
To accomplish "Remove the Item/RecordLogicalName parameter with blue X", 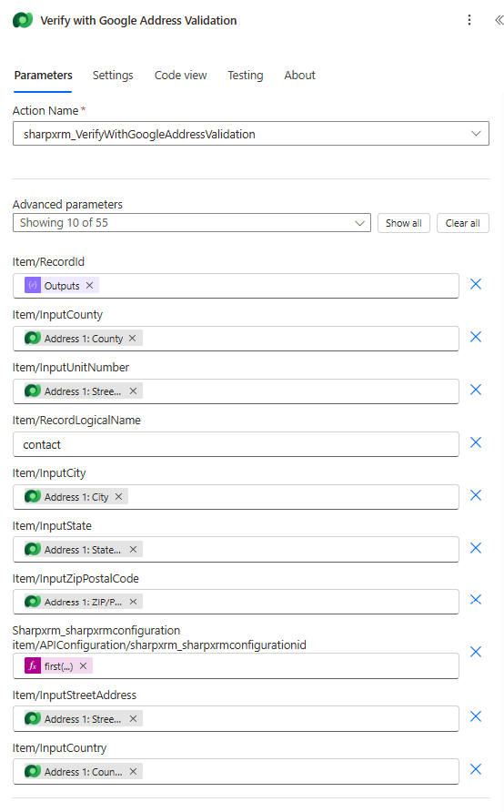I will pos(476,442).
